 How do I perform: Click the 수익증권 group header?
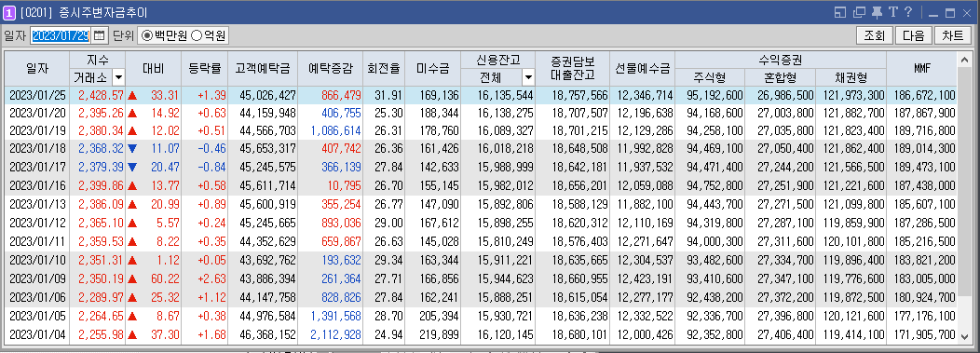point(780,61)
